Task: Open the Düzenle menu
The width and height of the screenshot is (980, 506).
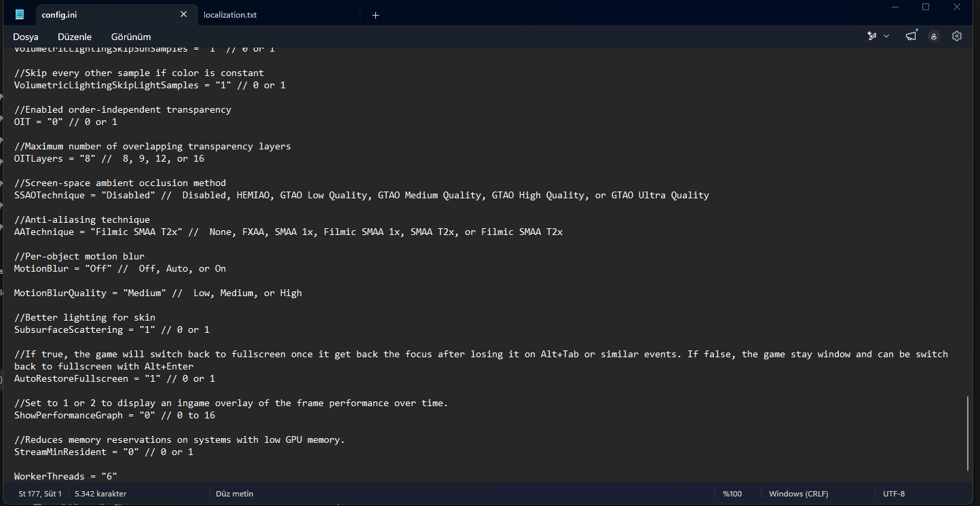Action: pos(75,37)
